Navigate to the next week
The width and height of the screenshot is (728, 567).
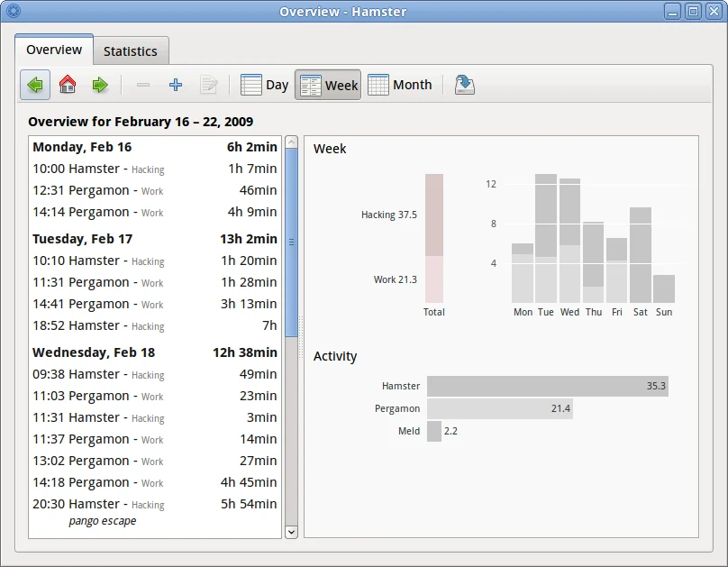tap(100, 85)
